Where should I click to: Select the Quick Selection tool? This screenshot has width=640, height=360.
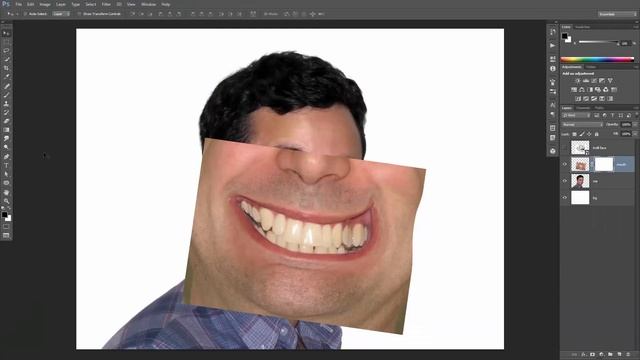tap(6, 60)
